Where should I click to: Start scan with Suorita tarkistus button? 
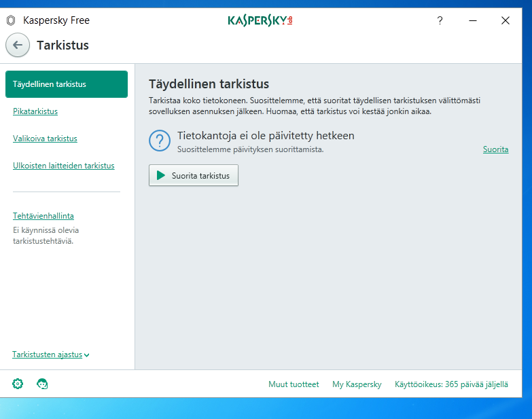click(x=194, y=175)
